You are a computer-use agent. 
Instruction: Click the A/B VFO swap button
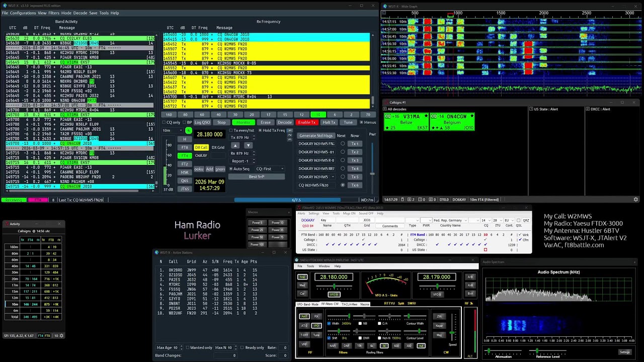(470, 277)
